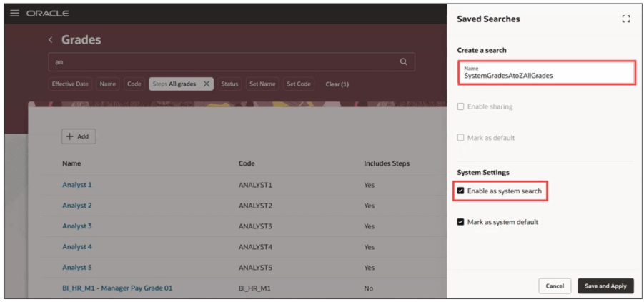Expand the Saved Searches panel to fullscreen

click(626, 19)
